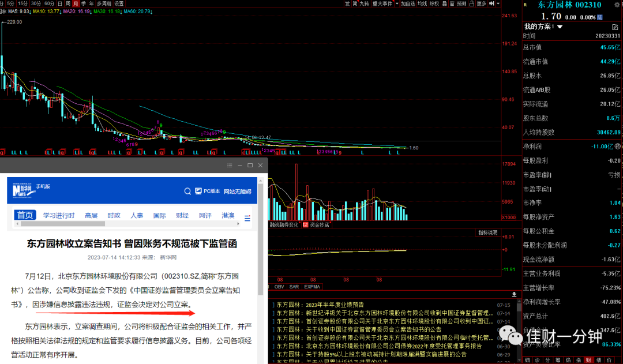Screen dimensions: 623x364
Task: Click the 资金抄底 indicator label
Action: pyautogui.click(x=320, y=225)
